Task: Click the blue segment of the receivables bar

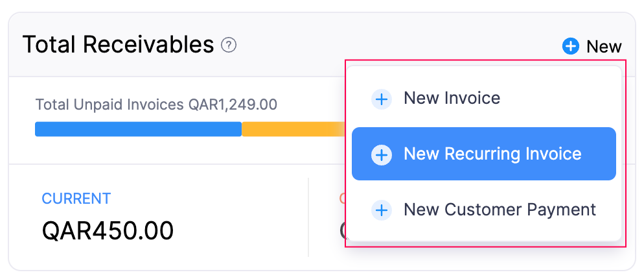Action: click(x=138, y=129)
